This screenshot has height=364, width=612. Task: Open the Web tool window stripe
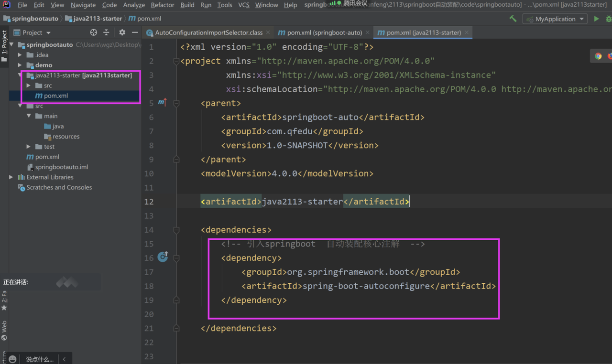[x=4, y=331]
